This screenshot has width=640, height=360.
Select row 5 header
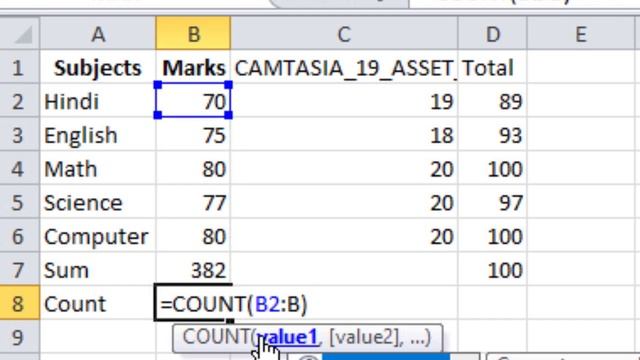pyautogui.click(x=20, y=202)
